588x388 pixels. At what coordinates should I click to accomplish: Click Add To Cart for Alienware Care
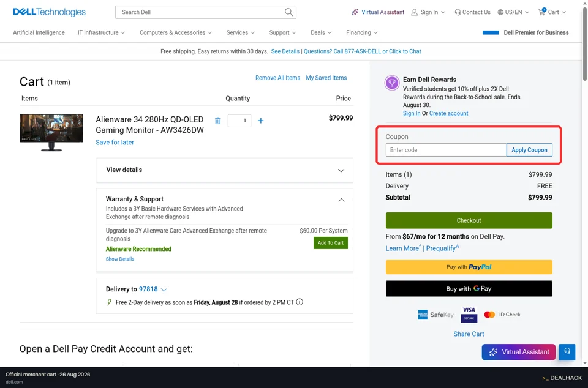click(330, 243)
